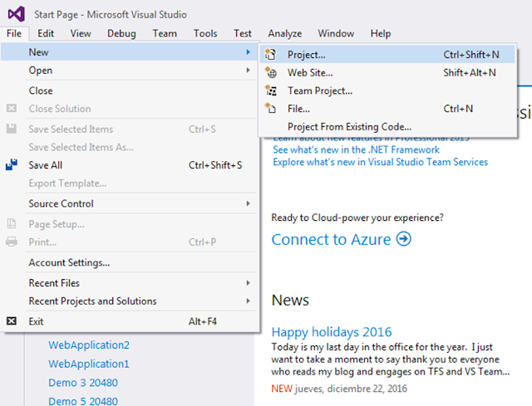Click the Connect to Azure arrow icon
This screenshot has height=406, width=532.
coord(404,239)
